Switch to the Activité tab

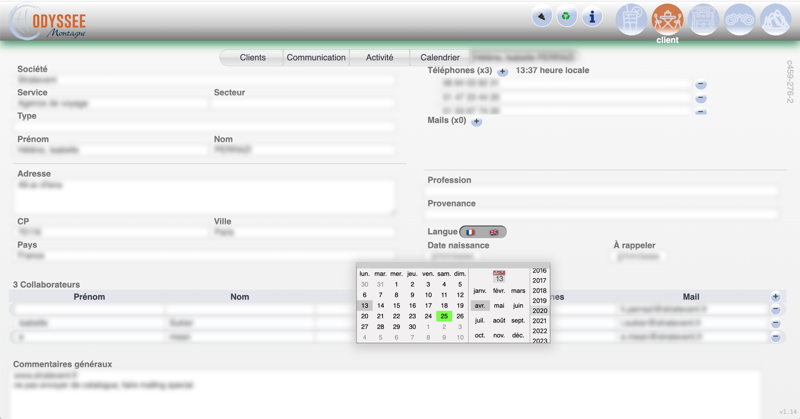click(379, 58)
